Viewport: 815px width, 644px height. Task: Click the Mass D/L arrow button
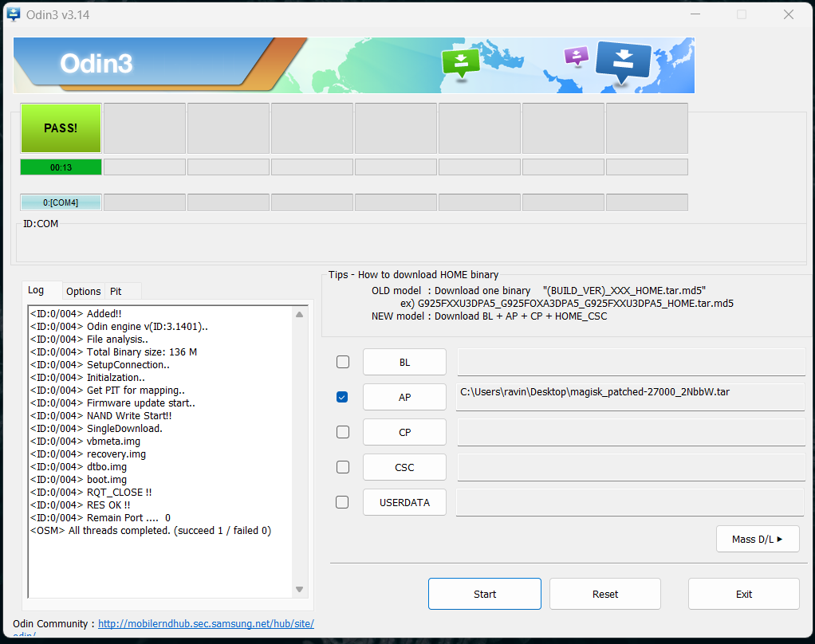pyautogui.click(x=758, y=539)
